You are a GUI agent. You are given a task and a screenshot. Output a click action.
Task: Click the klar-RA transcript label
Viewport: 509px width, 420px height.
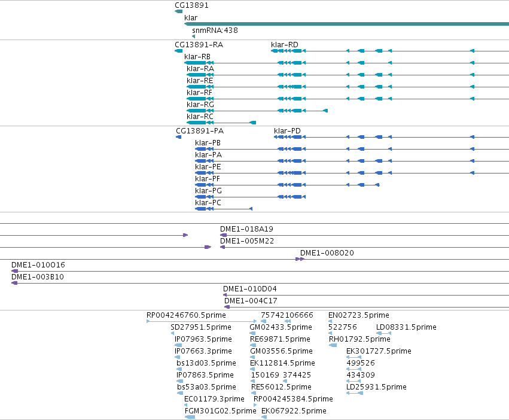click(x=200, y=69)
